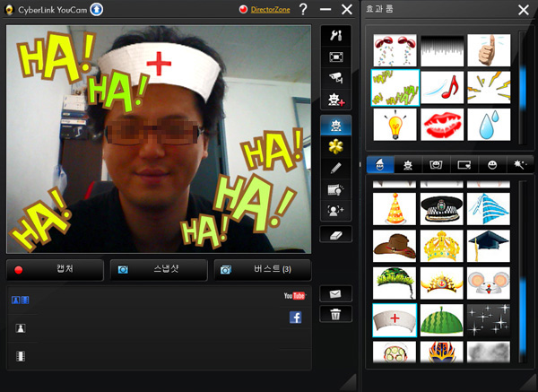The width and height of the screenshot is (538, 392).
Task: Choose the graduation cap thumbnail
Action: click(489, 246)
